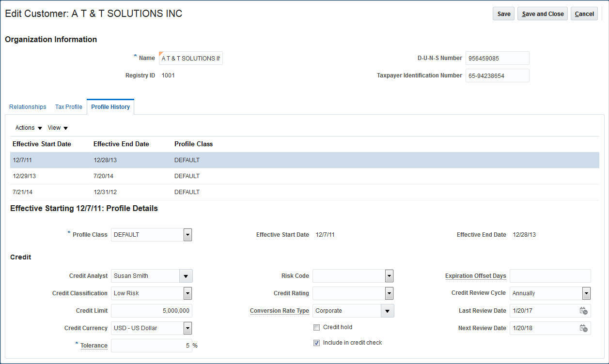
Task: Open the Credit Rating dropdown
Action: coord(389,293)
